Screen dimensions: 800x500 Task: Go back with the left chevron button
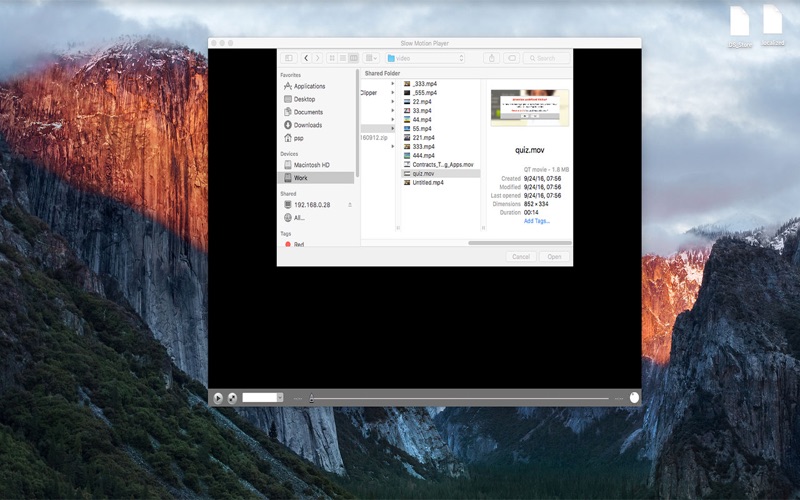(306, 58)
